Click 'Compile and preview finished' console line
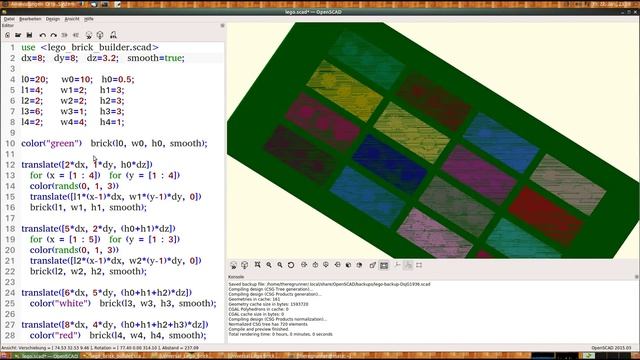Screen dimensions: 640x360 pyautogui.click(x=259, y=329)
